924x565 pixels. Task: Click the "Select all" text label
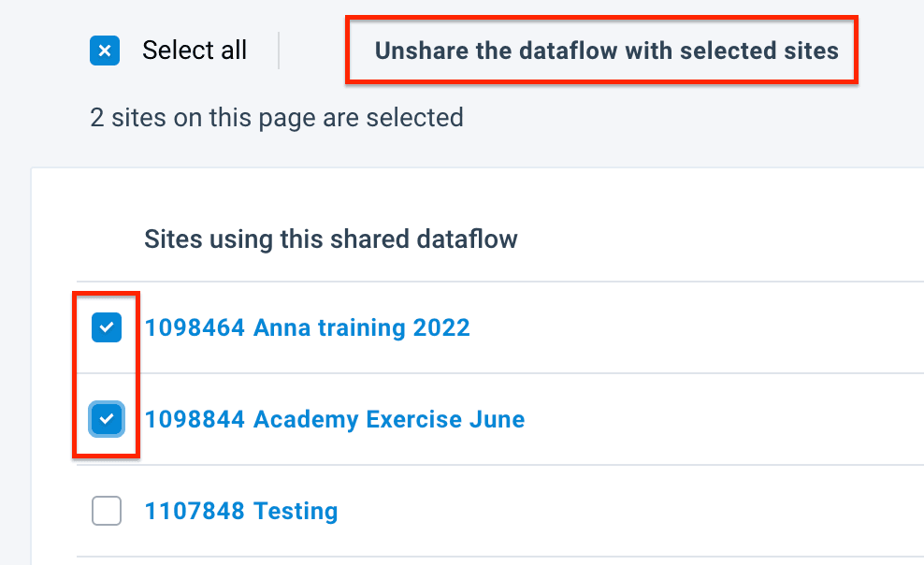point(195,51)
